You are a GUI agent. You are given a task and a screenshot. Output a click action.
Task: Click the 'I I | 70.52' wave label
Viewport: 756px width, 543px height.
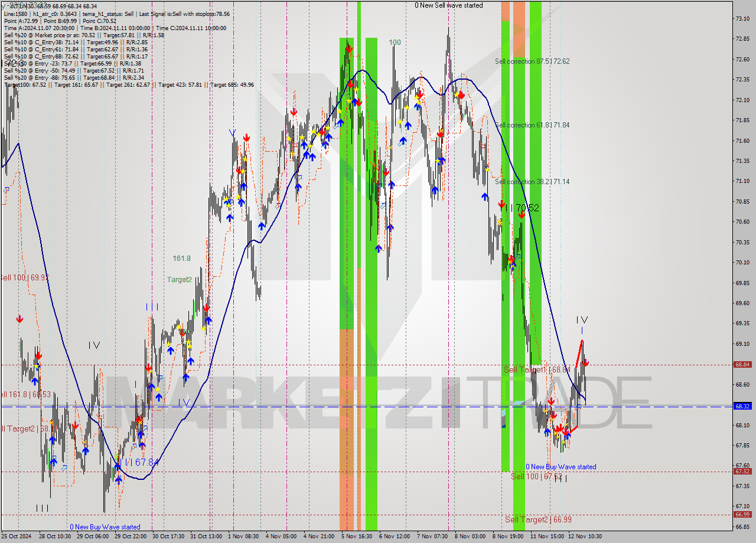click(x=520, y=208)
